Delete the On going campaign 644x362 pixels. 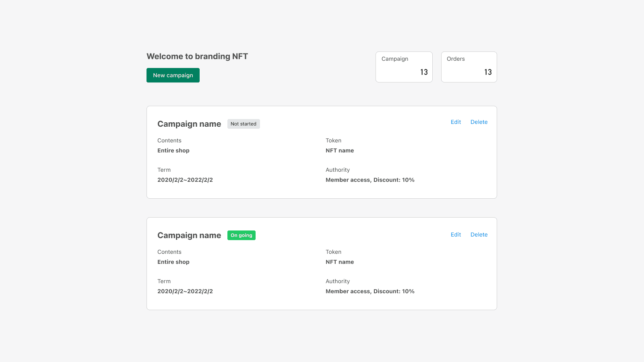coord(479,234)
